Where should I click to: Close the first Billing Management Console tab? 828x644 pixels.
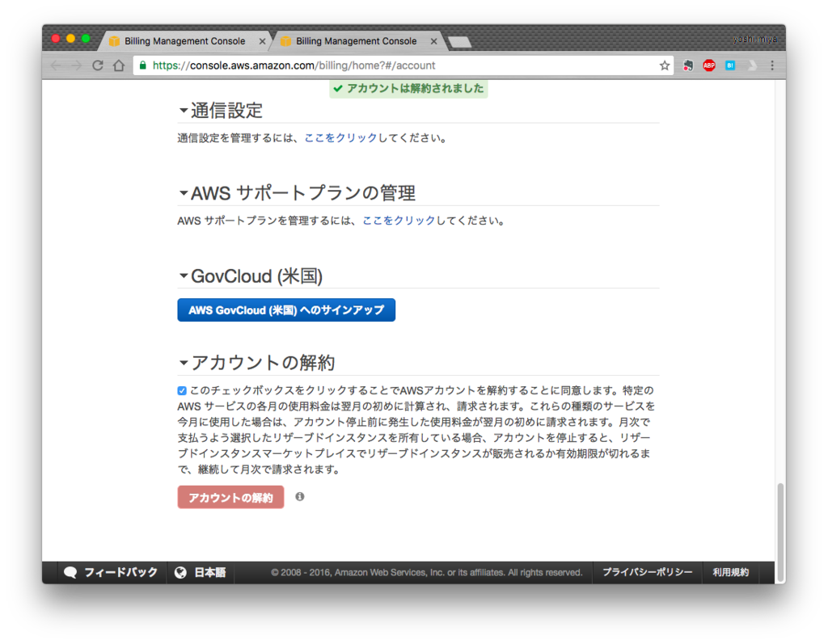pos(262,41)
